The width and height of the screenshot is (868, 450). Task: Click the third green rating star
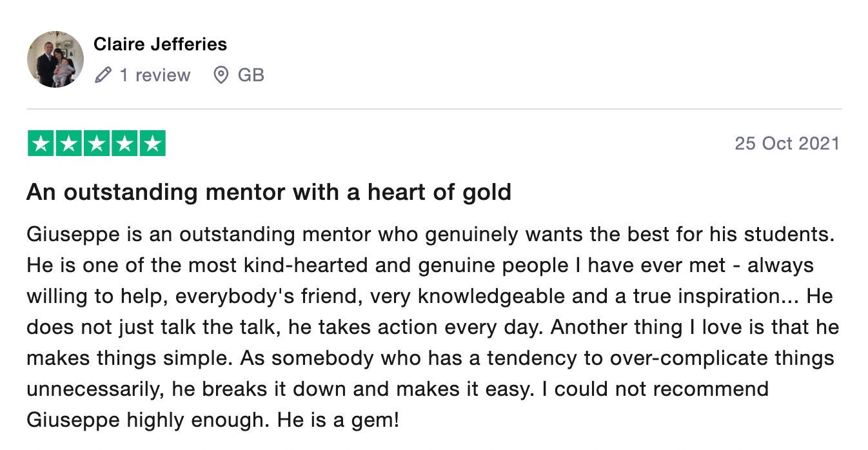click(97, 143)
